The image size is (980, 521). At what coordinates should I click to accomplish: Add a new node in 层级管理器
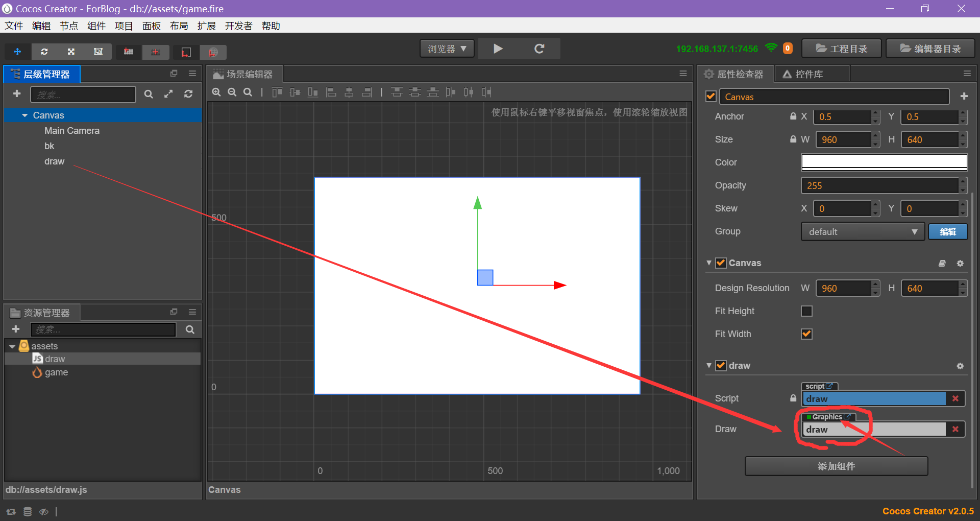click(x=17, y=94)
